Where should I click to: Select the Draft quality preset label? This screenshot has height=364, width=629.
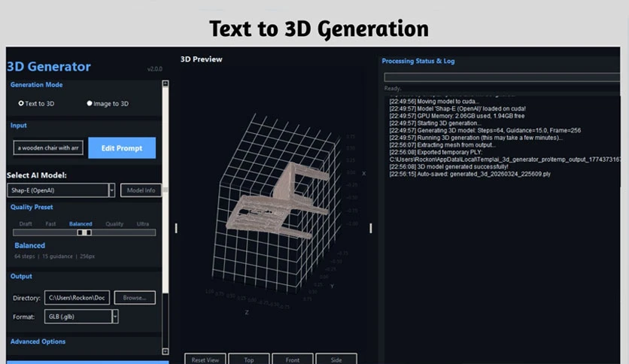click(x=26, y=223)
